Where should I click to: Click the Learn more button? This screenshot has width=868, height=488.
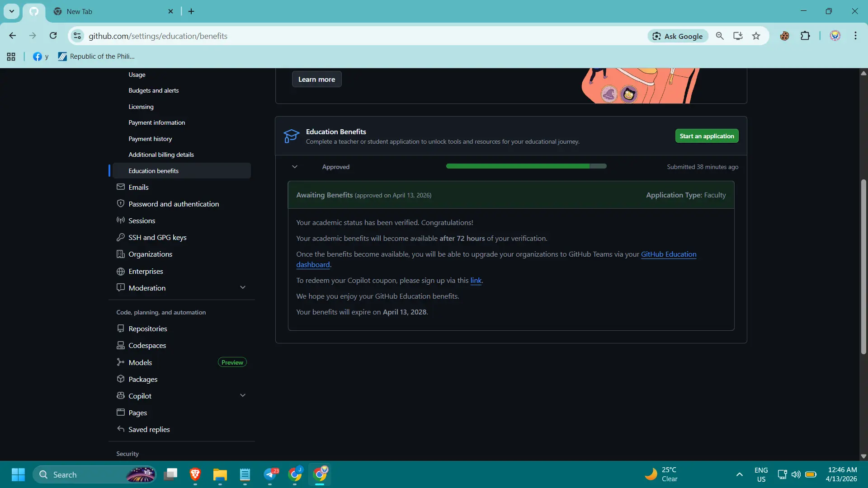316,79
